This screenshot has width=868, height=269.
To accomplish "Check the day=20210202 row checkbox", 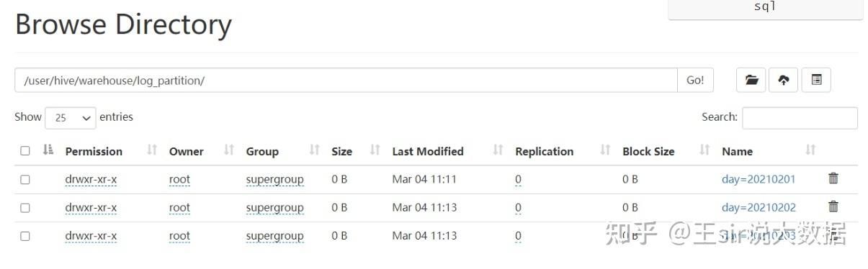I will (x=25, y=208).
